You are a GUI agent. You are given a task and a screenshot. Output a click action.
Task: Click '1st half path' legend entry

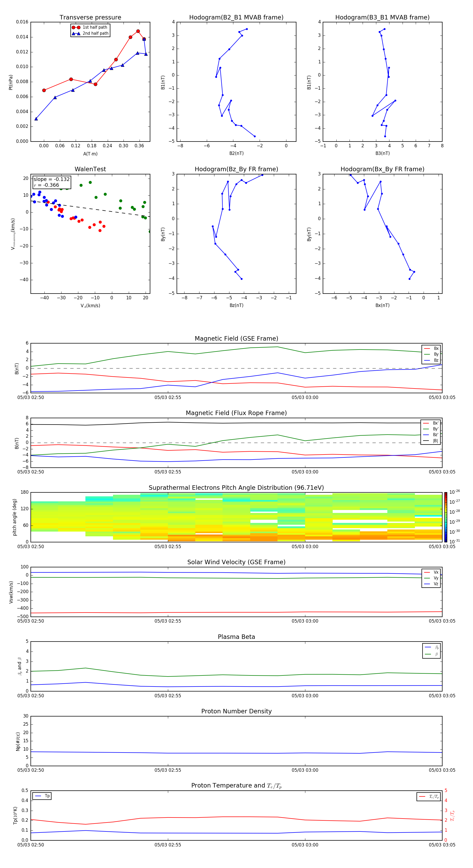(90, 27)
